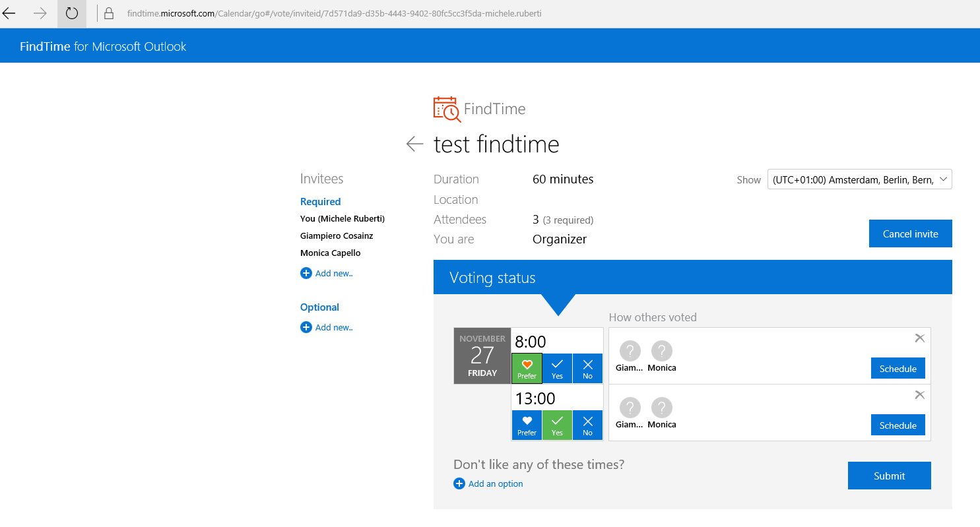Click the padlock icon in address bar
The width and height of the screenshot is (980, 527).
click(109, 13)
